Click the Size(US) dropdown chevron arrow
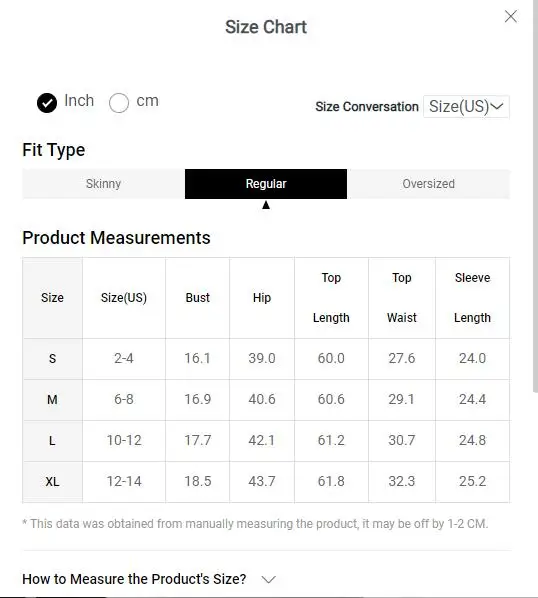Screen dimensions: 538x598 [x=497, y=106]
